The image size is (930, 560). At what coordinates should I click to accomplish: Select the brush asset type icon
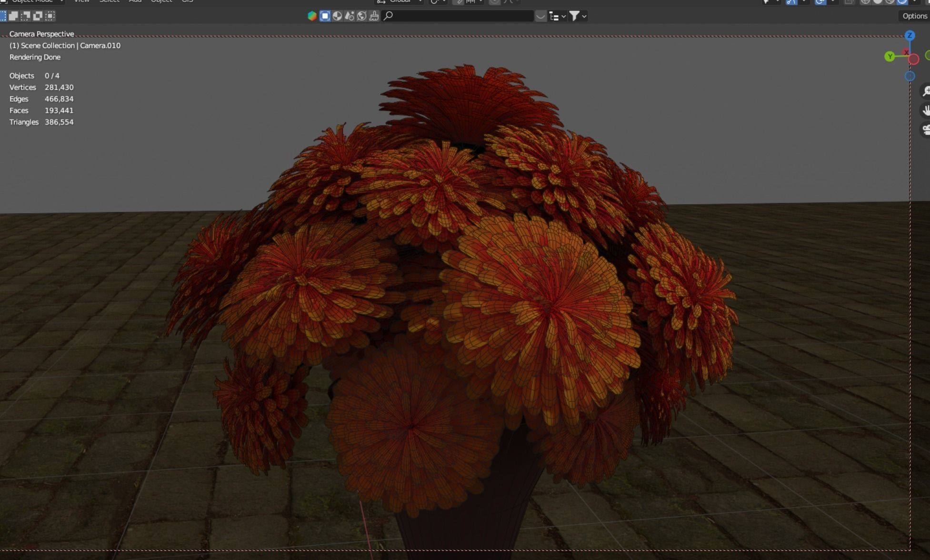tap(374, 16)
